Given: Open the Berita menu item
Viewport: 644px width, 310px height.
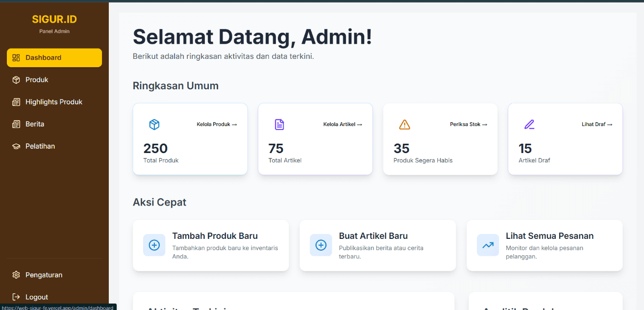Looking at the screenshot, I should [54, 124].
